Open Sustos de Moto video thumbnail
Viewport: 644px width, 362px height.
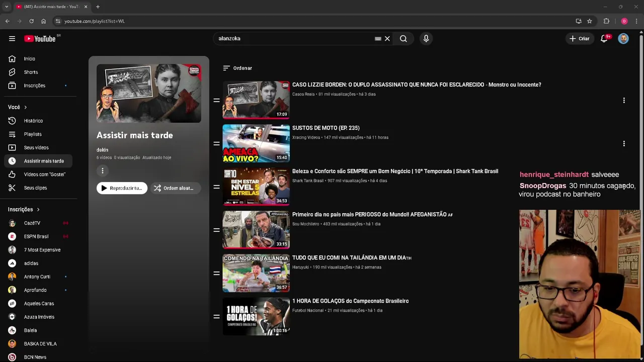point(256,143)
